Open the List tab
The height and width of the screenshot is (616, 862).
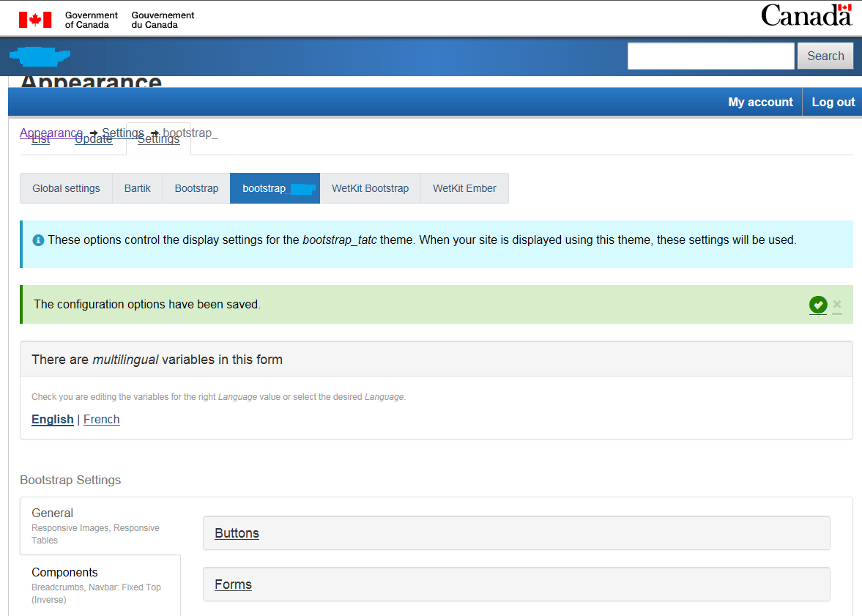[x=40, y=138]
